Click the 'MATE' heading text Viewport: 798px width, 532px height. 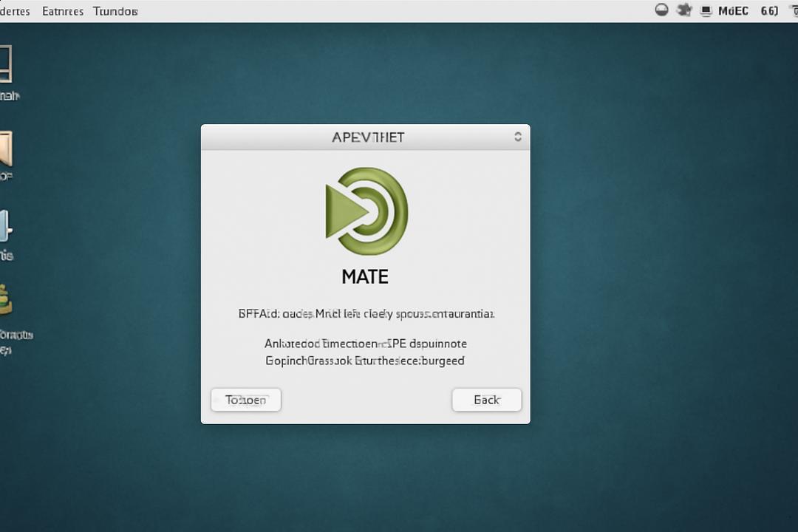[x=365, y=277]
